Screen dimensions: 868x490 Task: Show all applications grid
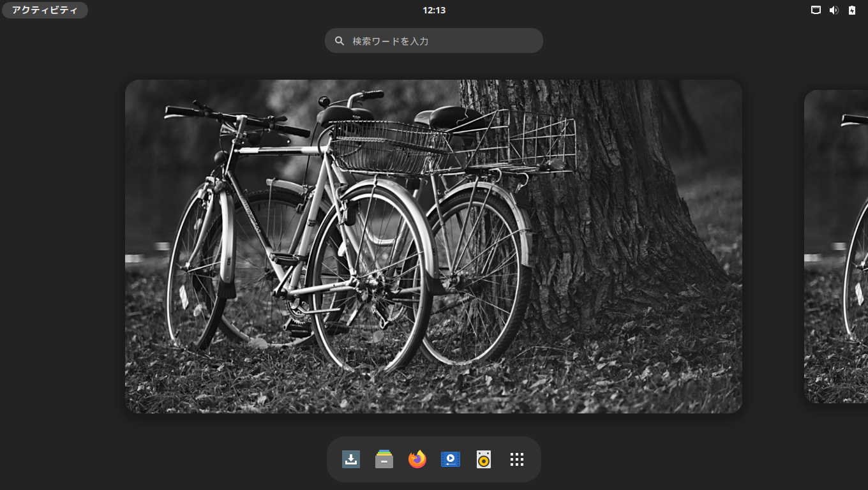click(517, 459)
